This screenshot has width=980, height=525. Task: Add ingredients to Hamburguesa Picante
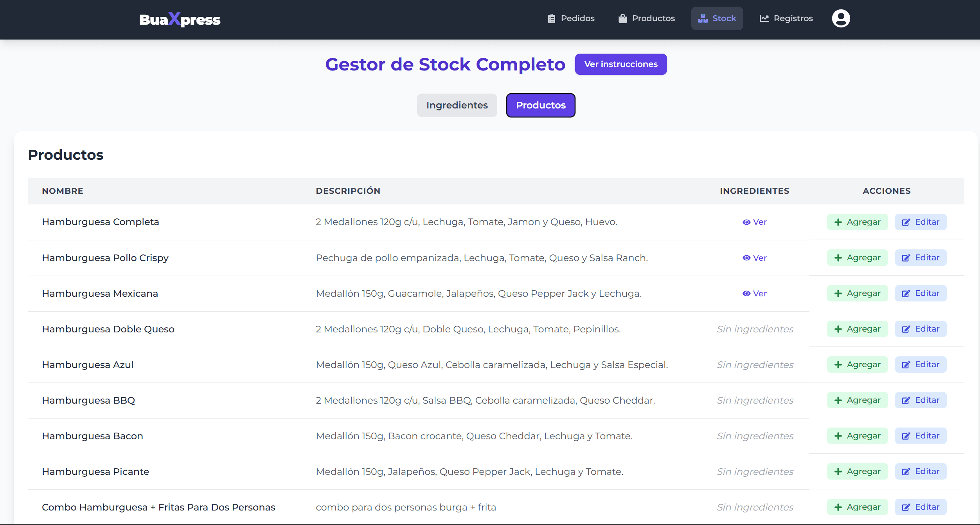pyautogui.click(x=857, y=472)
